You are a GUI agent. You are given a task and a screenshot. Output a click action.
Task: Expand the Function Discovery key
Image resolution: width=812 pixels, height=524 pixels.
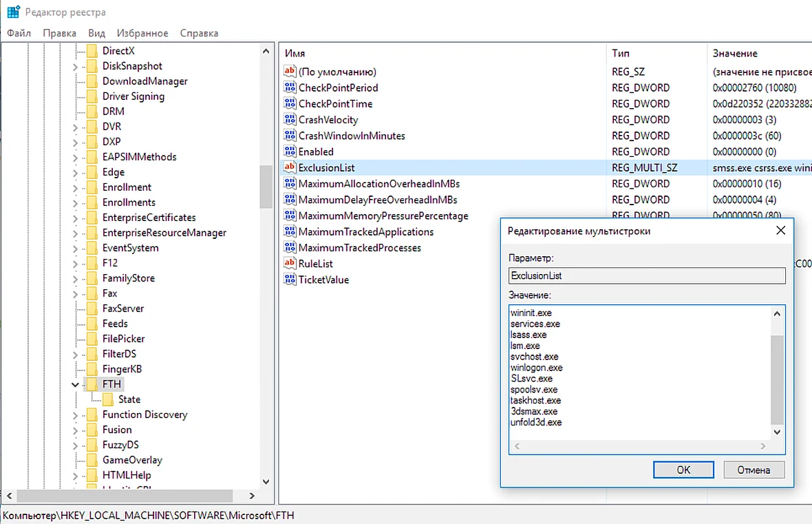[x=75, y=415]
